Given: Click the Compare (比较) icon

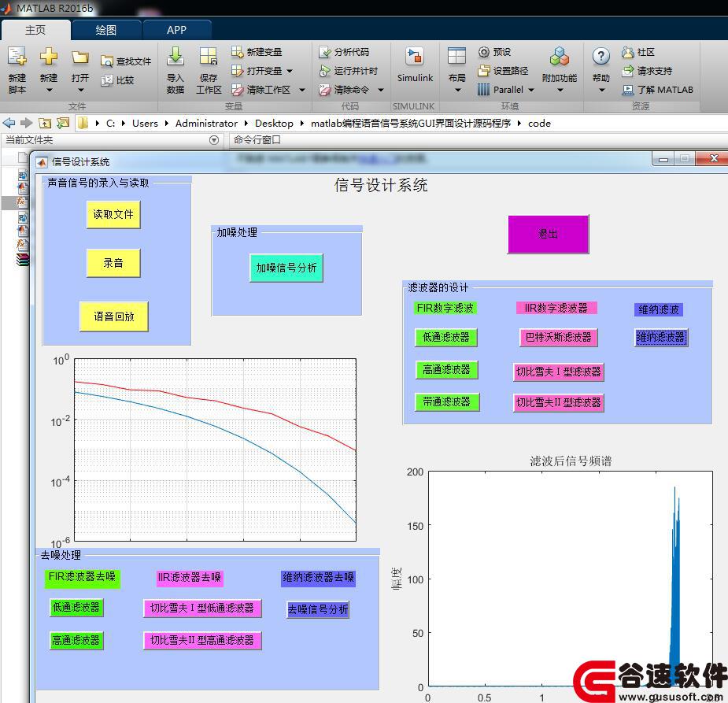Looking at the screenshot, I should (x=107, y=80).
